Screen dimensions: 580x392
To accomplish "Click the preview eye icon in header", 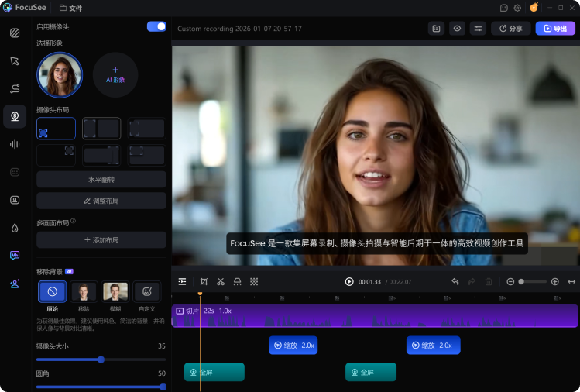I will (x=457, y=29).
